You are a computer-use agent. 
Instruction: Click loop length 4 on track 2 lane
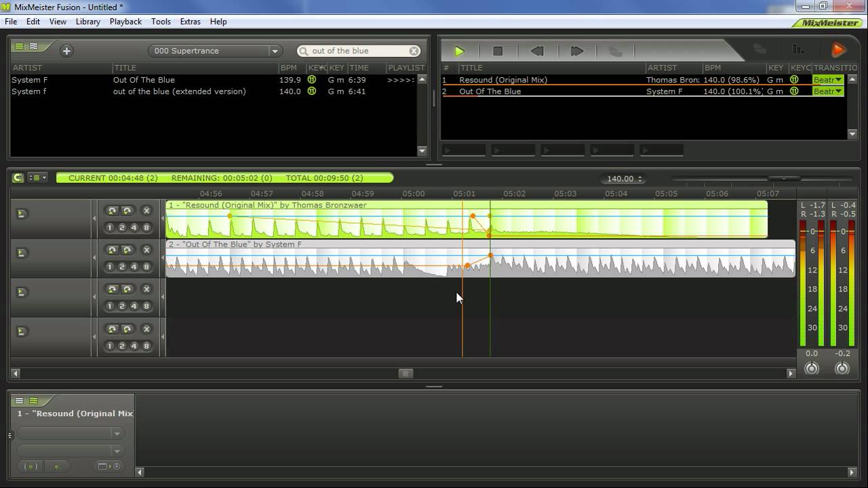pos(134,267)
